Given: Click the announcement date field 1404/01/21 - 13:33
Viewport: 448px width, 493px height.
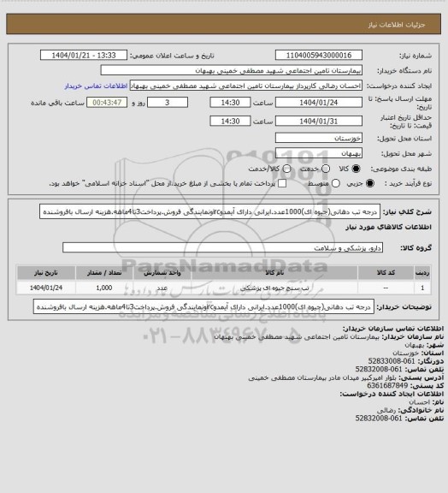Looking at the screenshot, I should pos(84,56).
